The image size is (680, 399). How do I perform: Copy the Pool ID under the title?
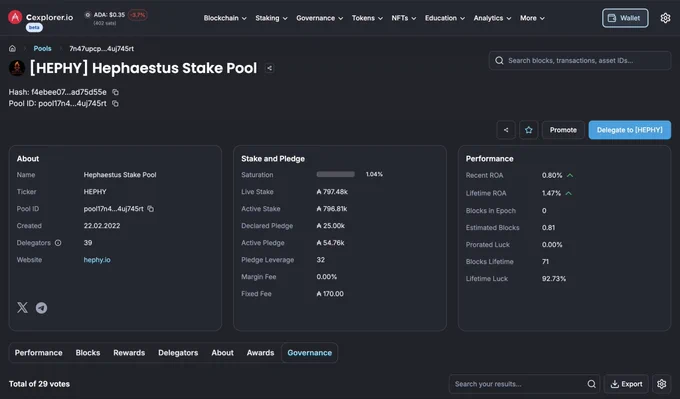[115, 103]
